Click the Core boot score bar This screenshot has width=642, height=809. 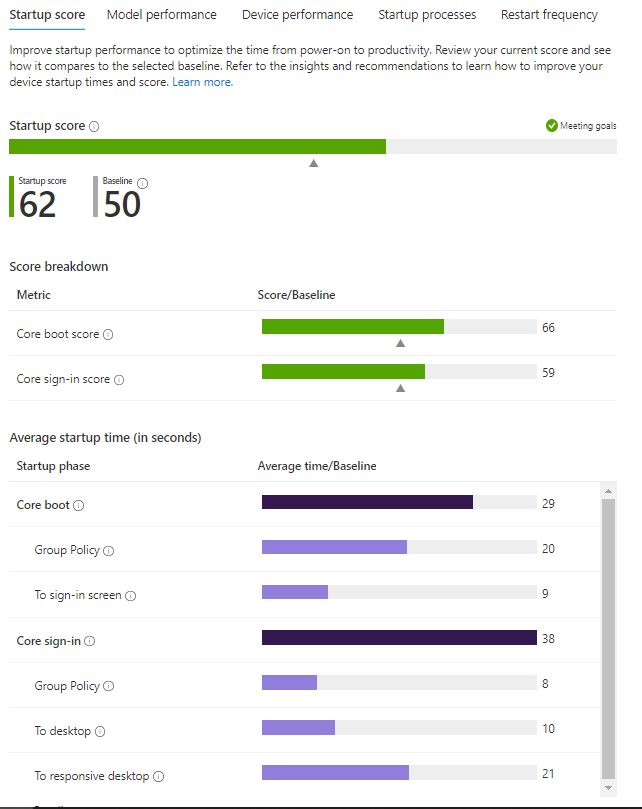[x=352, y=327]
